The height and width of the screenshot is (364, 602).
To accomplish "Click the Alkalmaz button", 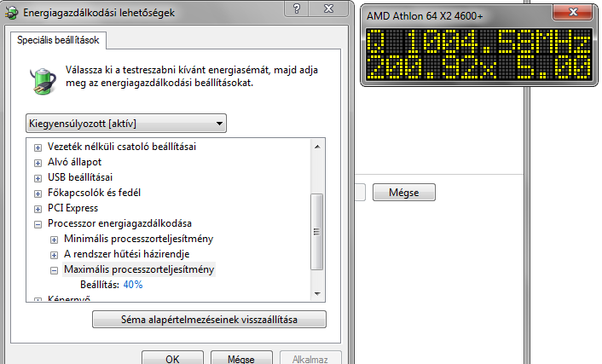I will pyautogui.click(x=310, y=359).
